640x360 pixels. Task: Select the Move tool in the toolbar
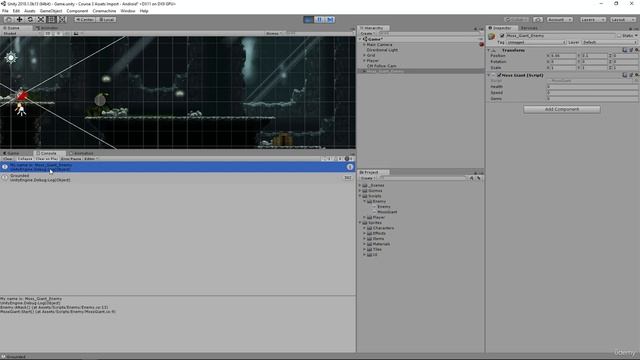(19, 19)
